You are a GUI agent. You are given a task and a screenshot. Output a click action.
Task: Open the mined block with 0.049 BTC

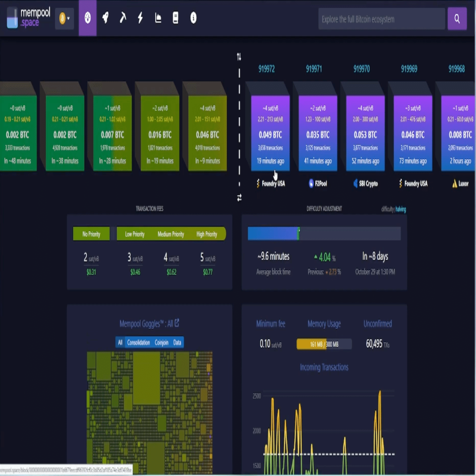click(270, 133)
